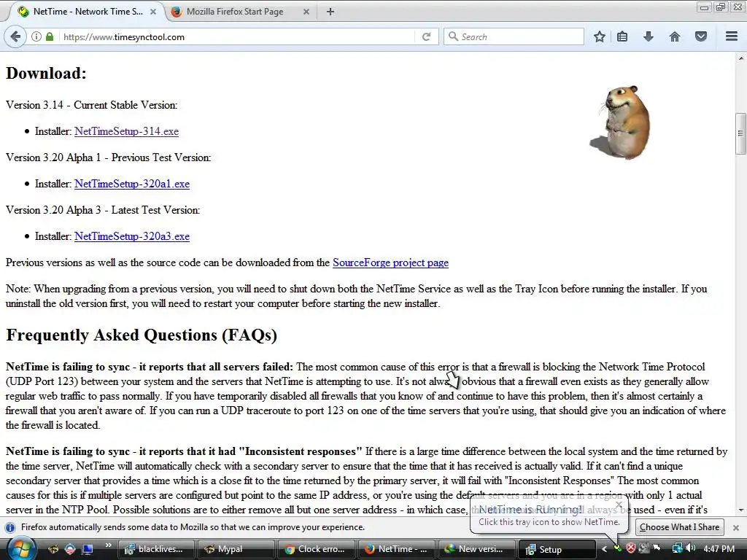The width and height of the screenshot is (747, 560).
Task: Click the Download: heading
Action: pos(46,74)
